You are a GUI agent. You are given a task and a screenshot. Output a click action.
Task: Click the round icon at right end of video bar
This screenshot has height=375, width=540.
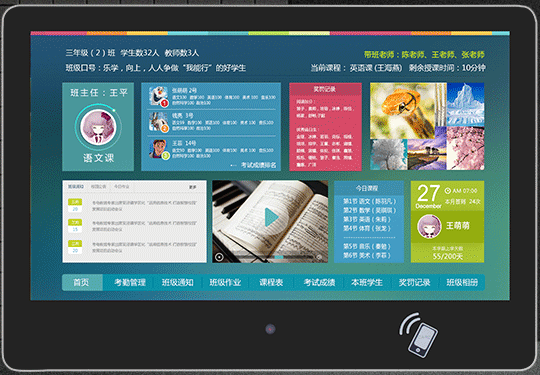tap(319, 257)
